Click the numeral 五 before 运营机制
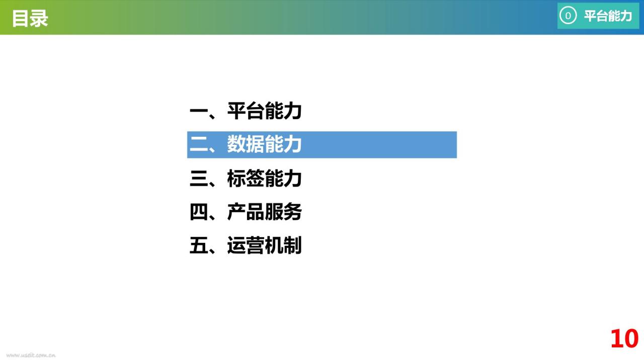The image size is (644, 362). (x=199, y=246)
